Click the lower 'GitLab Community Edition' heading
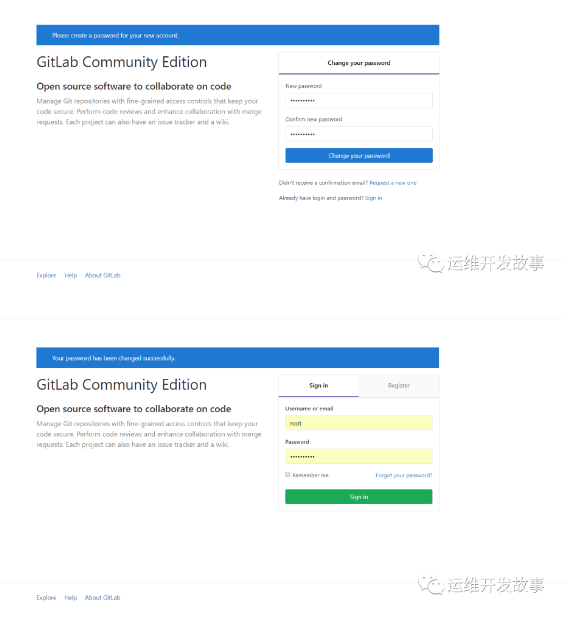The width and height of the screenshot is (581, 628). [122, 385]
